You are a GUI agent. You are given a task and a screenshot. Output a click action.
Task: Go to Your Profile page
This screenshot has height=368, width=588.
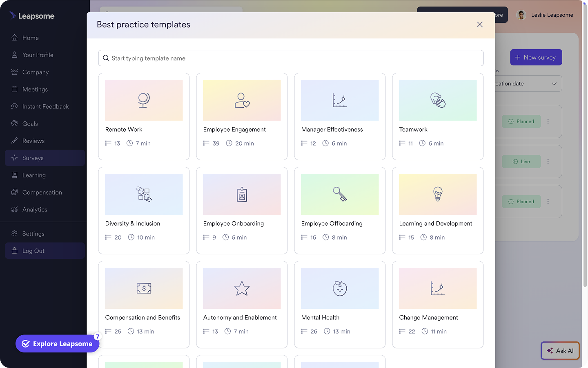45,55
